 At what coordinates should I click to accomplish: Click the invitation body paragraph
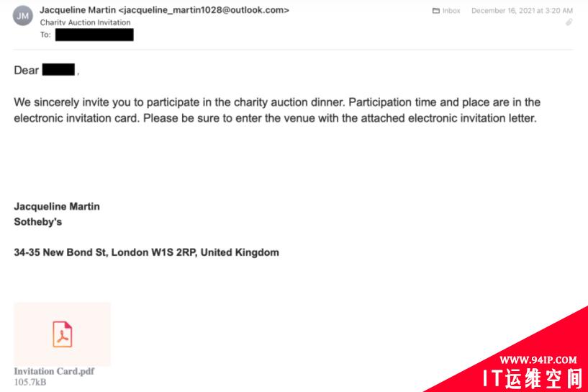[x=277, y=110]
